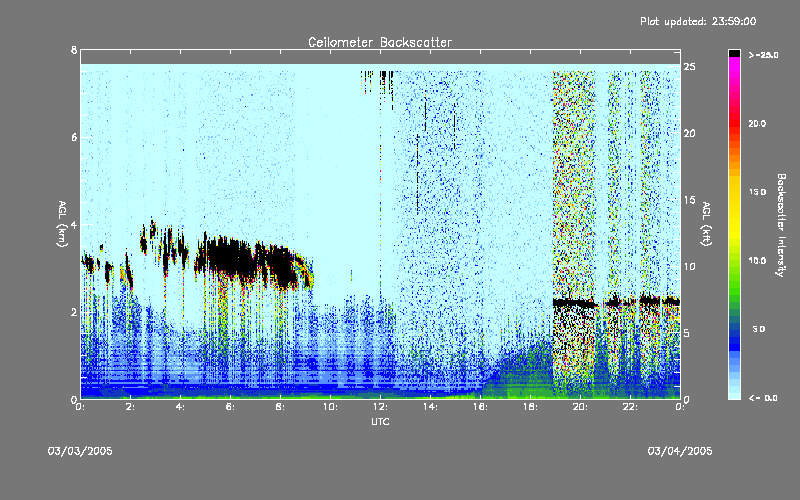The width and height of the screenshot is (800, 500).
Task: Click the 5 kft tick on right axis
Action: [687, 333]
